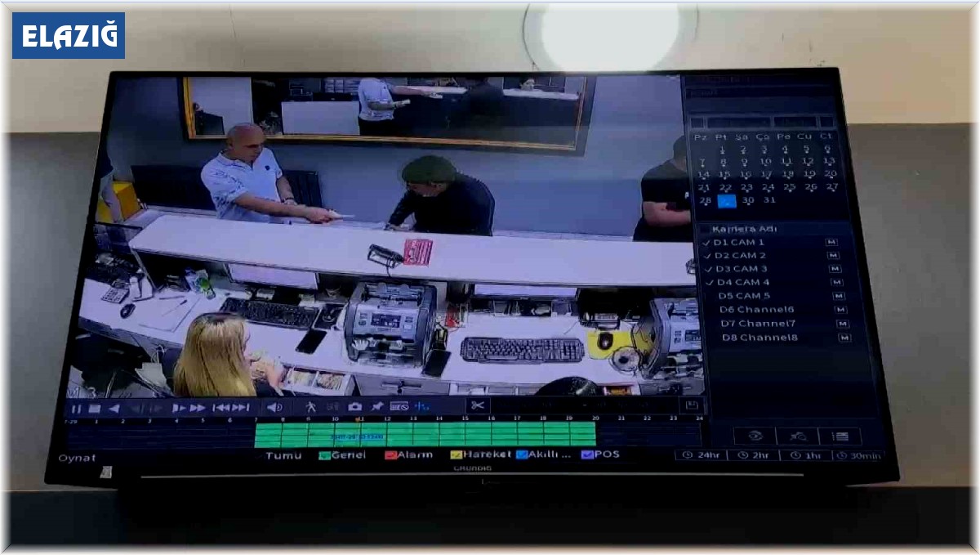Uncheck D1 CAM 1 camera
This screenshot has width=980, height=555.
pos(706,243)
